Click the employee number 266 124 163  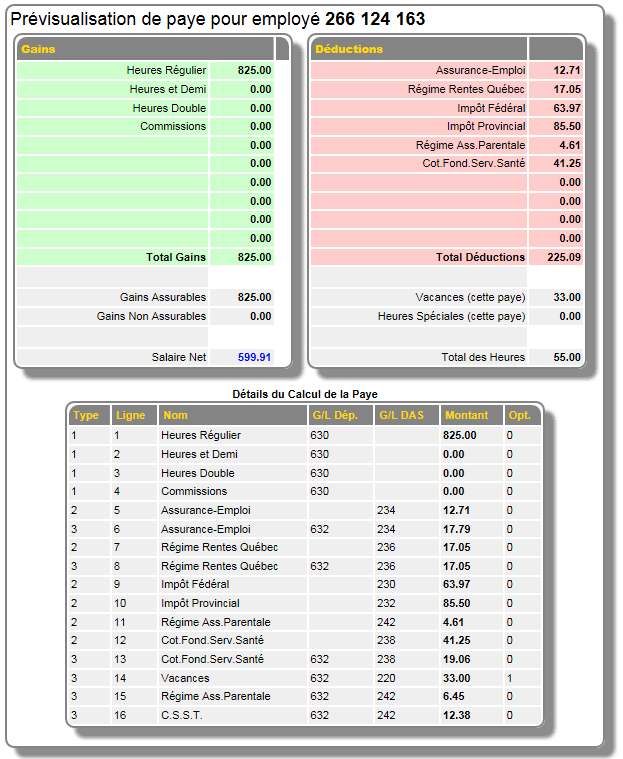tap(375, 19)
